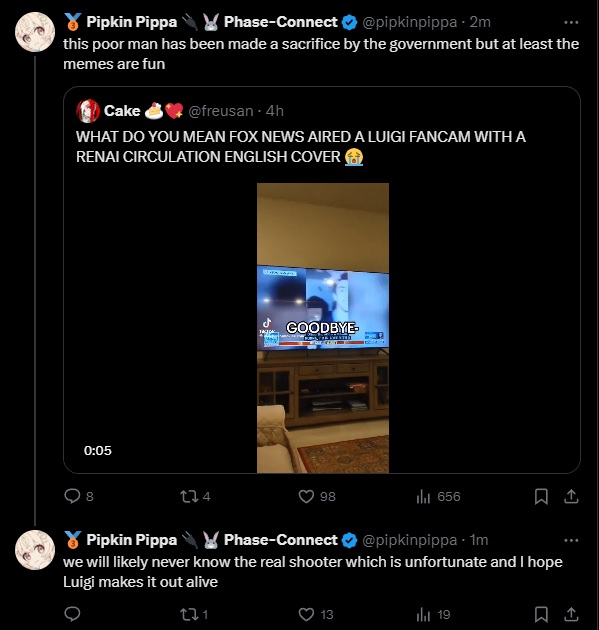Open more options menu for second tweet
The image size is (599, 630).
tap(571, 540)
